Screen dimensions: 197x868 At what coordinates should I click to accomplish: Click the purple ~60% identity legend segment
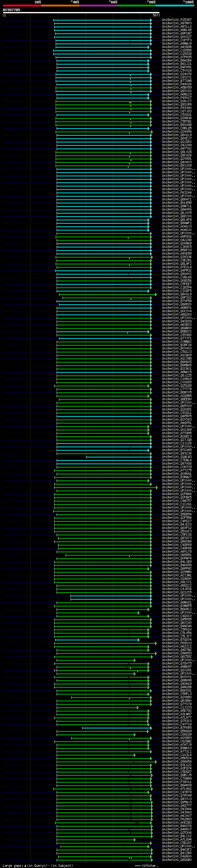coord(98,6)
